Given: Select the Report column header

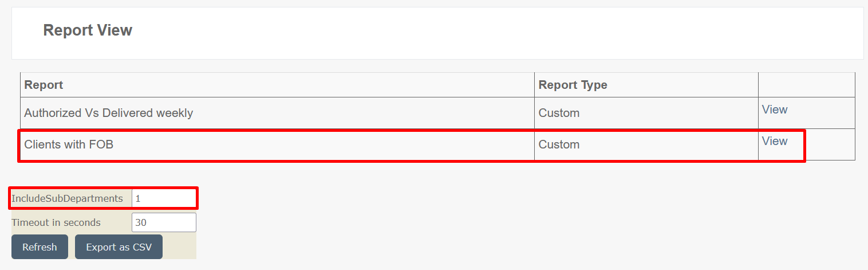Looking at the screenshot, I should point(44,85).
